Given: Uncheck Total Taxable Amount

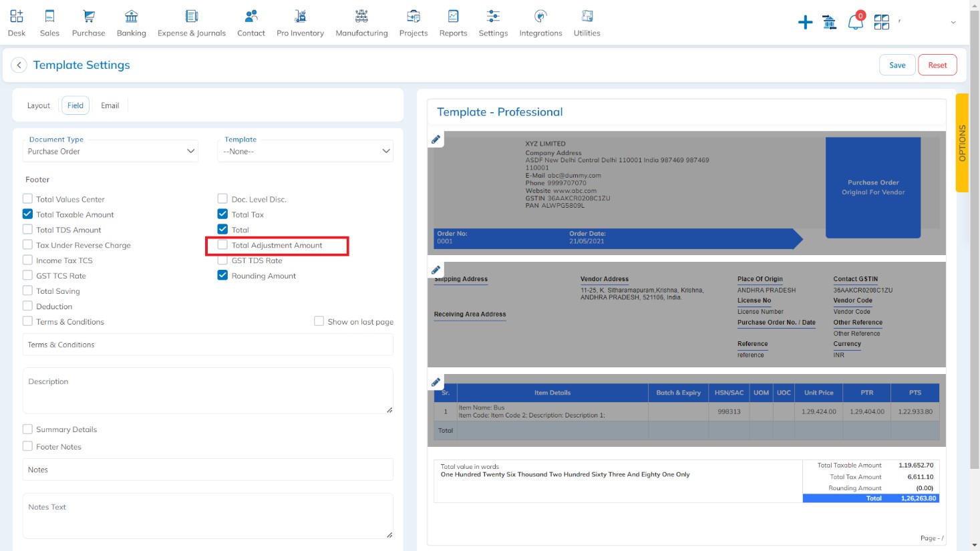Looking at the screenshot, I should (x=27, y=214).
